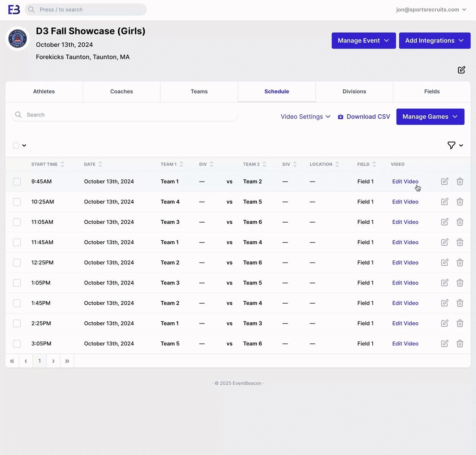Click the edit icon for the 1:05PM game
The image size is (476, 455).
coord(445,283)
